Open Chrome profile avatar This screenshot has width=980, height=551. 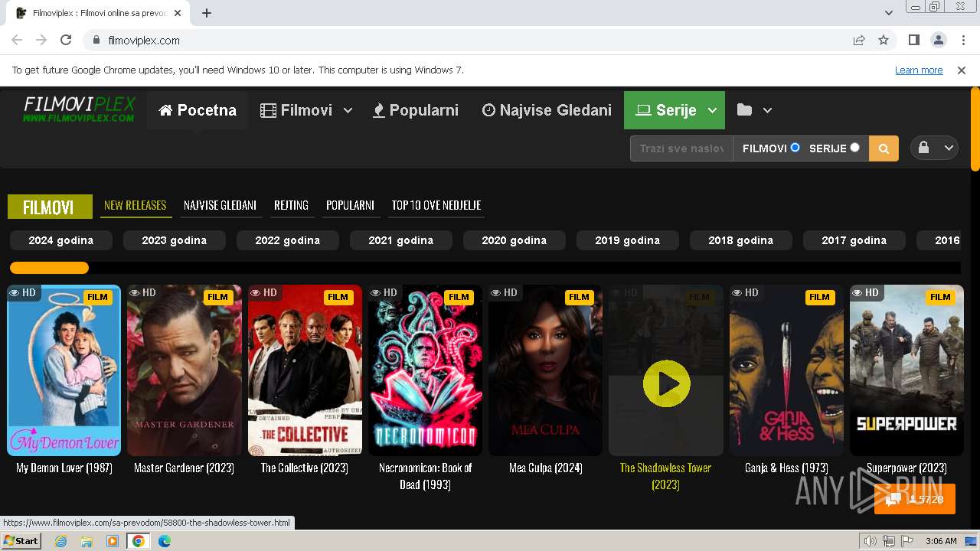coord(938,41)
